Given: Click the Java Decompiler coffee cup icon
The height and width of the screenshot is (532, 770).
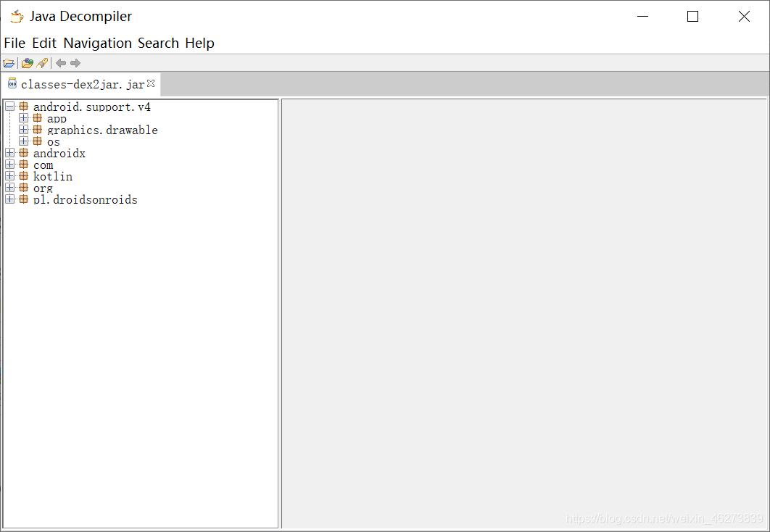Looking at the screenshot, I should click(x=17, y=16).
